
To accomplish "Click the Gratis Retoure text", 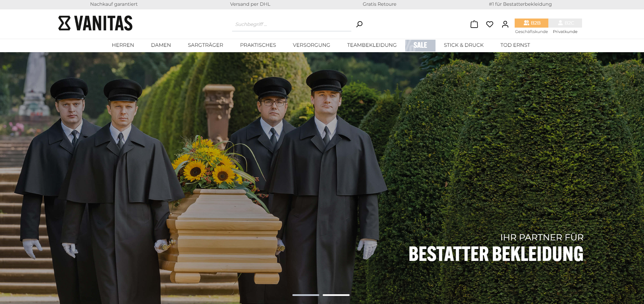I will coord(380,4).
